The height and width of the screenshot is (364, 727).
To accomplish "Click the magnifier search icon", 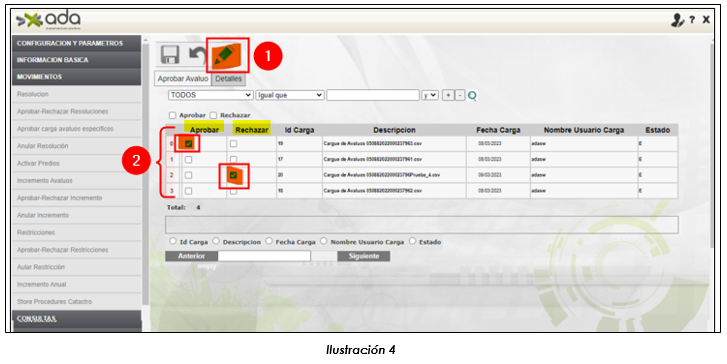I will point(472,96).
